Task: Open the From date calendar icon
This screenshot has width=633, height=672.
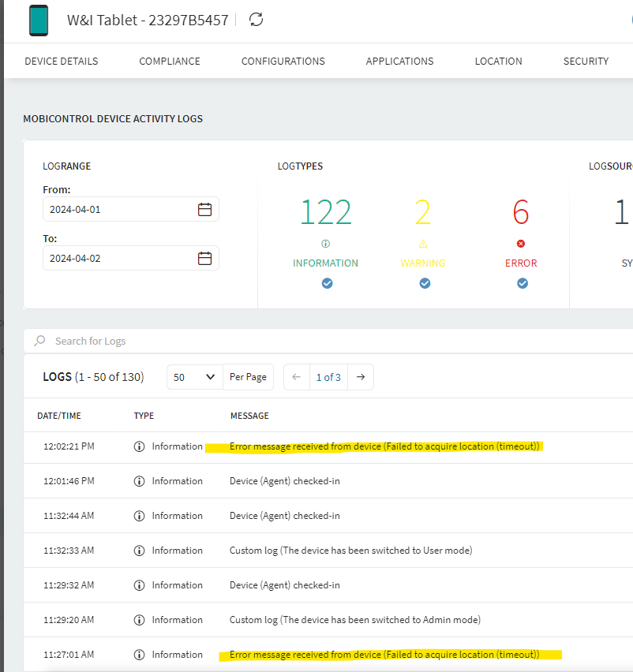Action: [204, 209]
